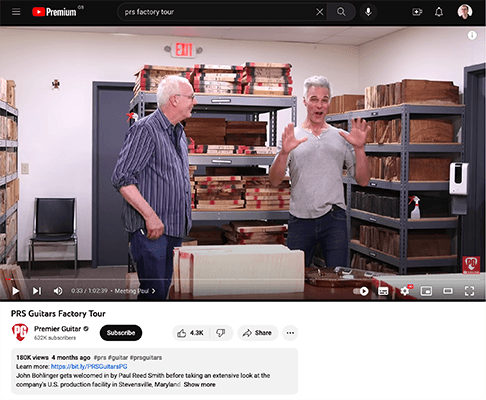Play the video
486x400 pixels.
[x=15, y=291]
